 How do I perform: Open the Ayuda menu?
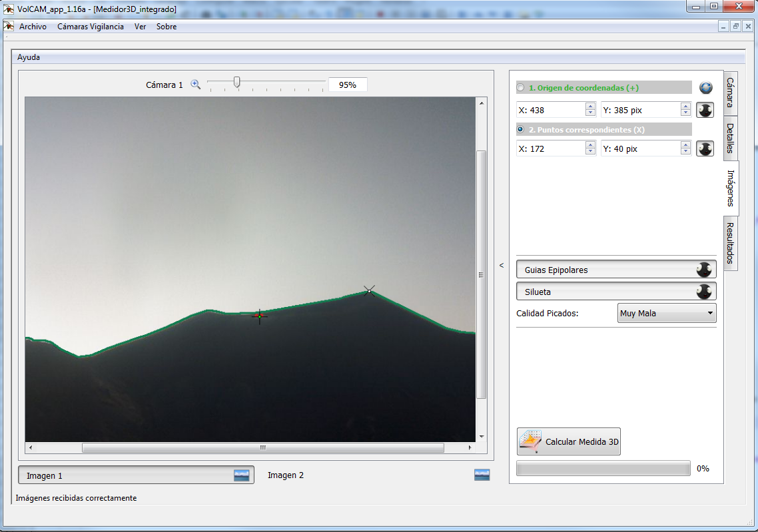[29, 57]
